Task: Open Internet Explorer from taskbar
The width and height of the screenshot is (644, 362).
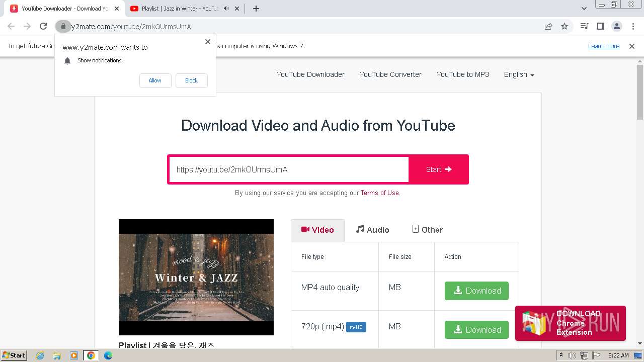Action: tap(40, 355)
